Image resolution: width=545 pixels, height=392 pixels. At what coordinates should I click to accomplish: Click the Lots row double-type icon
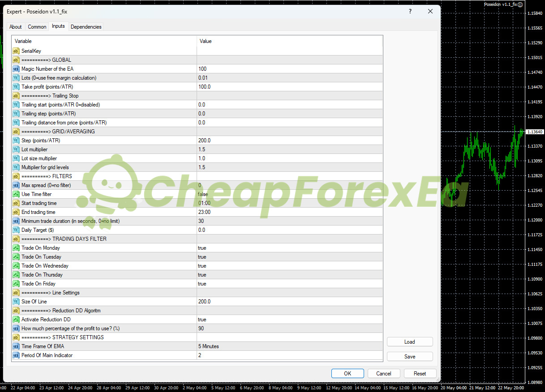click(x=16, y=78)
